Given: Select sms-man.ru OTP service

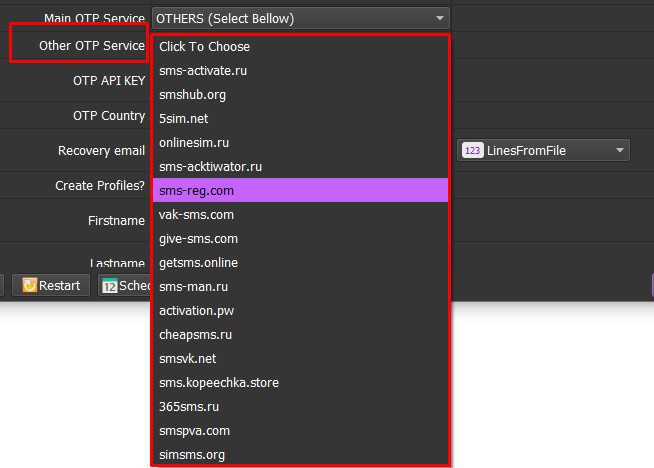Looking at the screenshot, I should coord(301,287).
